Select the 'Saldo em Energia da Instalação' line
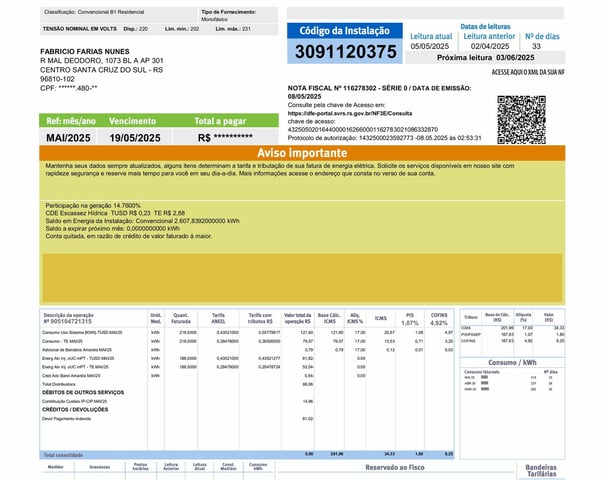 tap(143, 221)
